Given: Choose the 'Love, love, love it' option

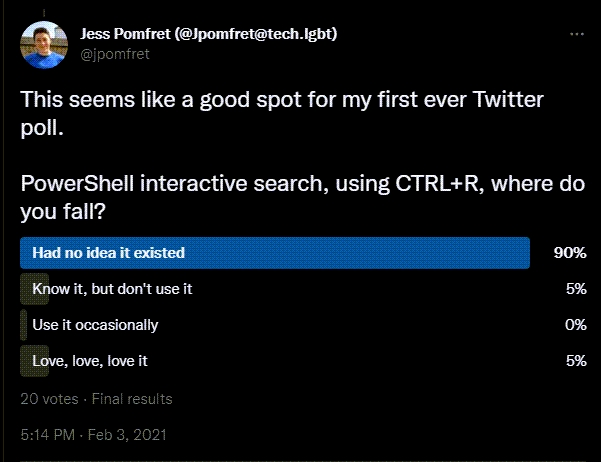Looking at the screenshot, I should click(90, 361).
